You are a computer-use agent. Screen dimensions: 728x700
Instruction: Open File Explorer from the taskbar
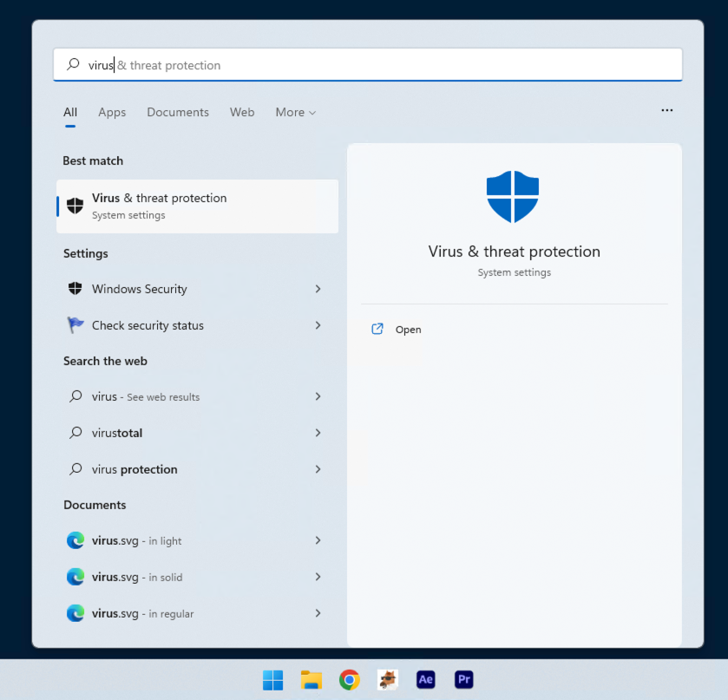click(x=312, y=679)
